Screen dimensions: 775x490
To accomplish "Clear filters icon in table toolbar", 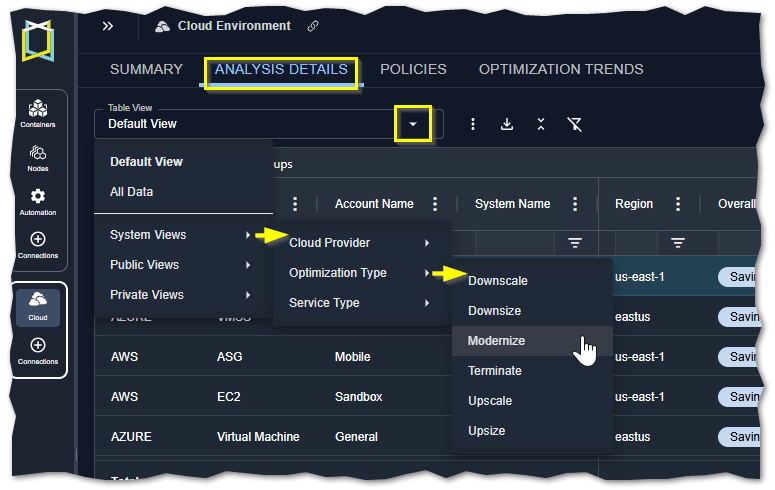I will coord(574,124).
